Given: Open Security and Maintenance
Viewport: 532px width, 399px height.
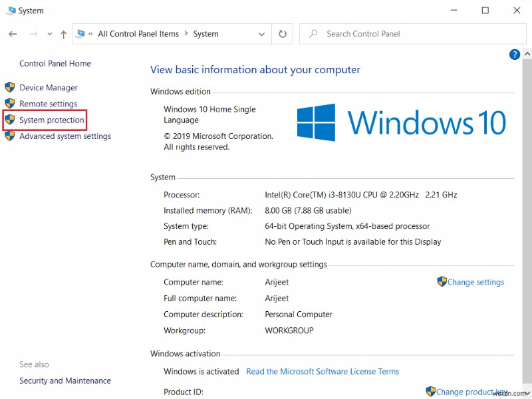Looking at the screenshot, I should (x=65, y=380).
